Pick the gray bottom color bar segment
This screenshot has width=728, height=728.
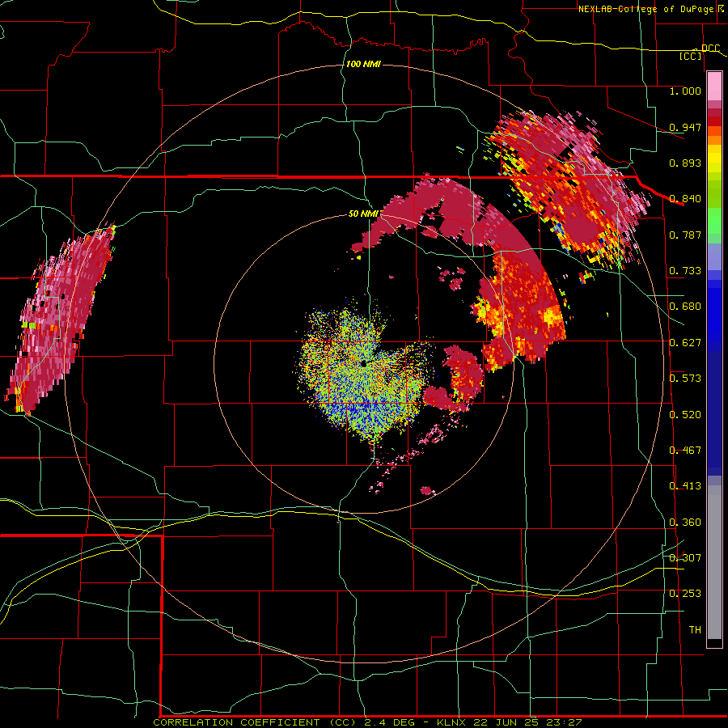coord(714,562)
